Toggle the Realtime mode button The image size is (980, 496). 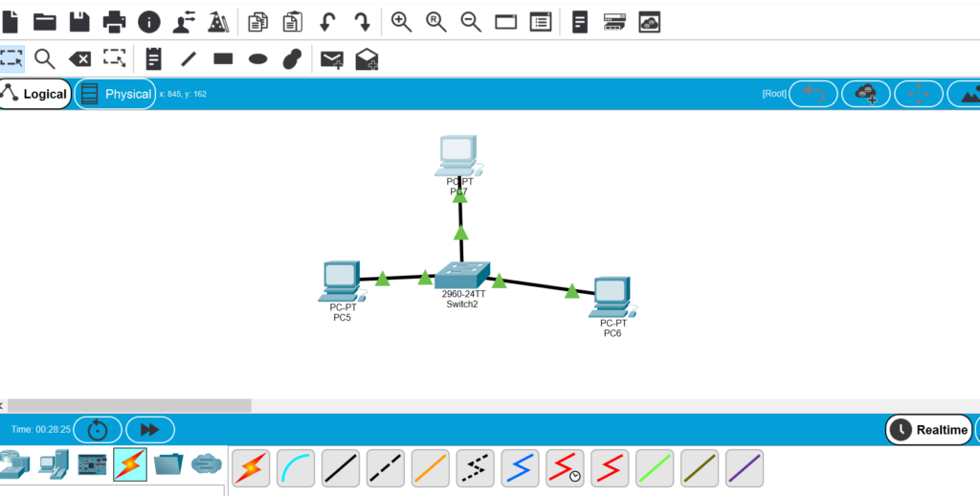pyautogui.click(x=928, y=430)
